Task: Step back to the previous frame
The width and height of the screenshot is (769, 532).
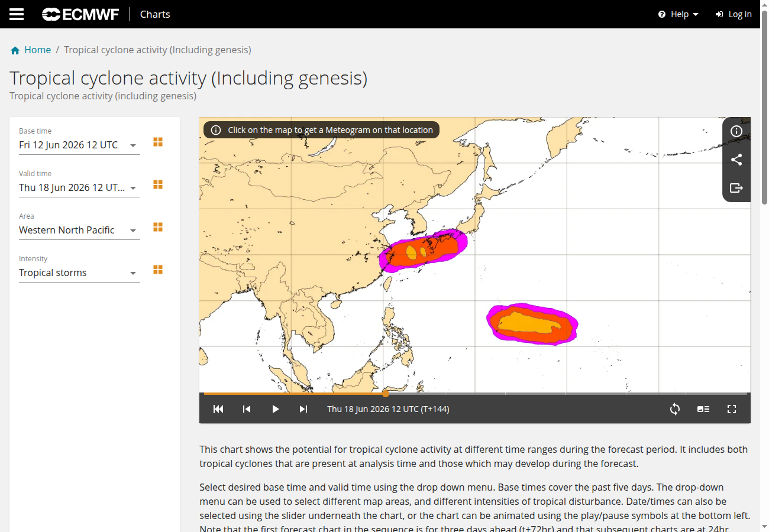Action: 247,409
